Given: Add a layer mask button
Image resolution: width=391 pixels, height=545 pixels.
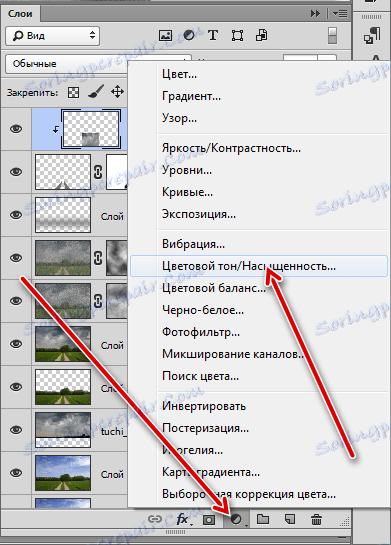Looking at the screenshot, I should (209, 520).
